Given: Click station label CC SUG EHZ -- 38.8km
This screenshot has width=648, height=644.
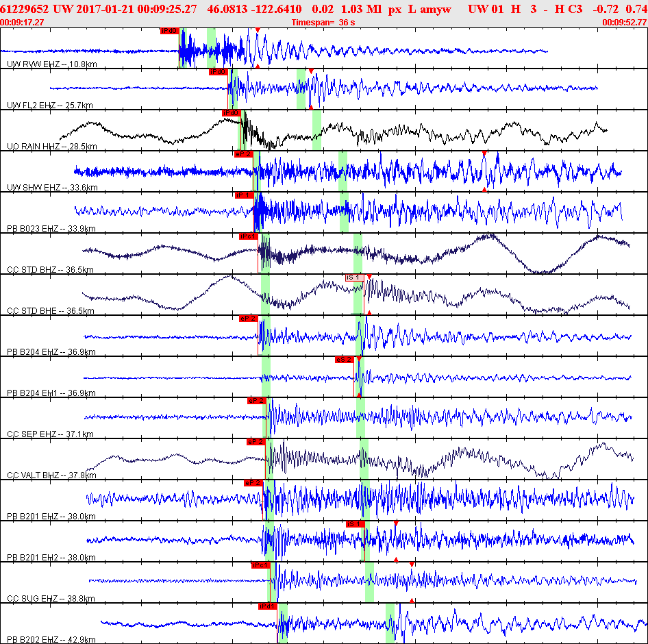Looking at the screenshot, I should [51, 598].
